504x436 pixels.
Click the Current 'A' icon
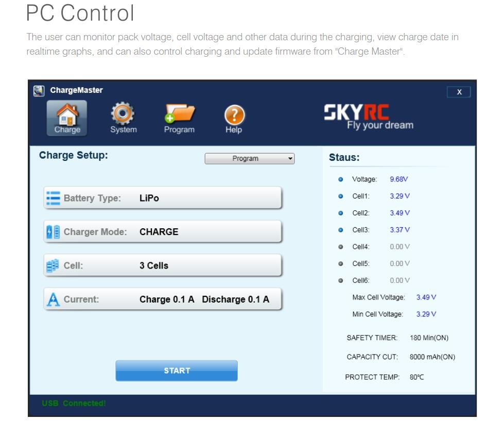click(53, 299)
